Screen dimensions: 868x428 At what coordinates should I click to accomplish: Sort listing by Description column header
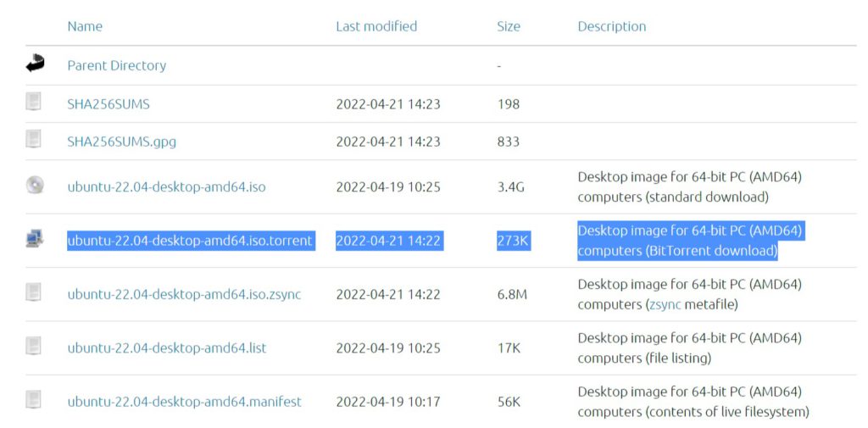pyautogui.click(x=611, y=26)
